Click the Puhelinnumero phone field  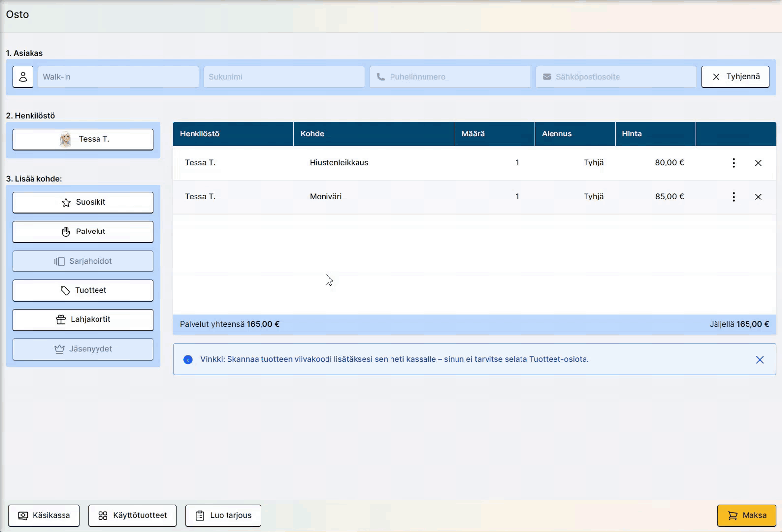point(451,77)
